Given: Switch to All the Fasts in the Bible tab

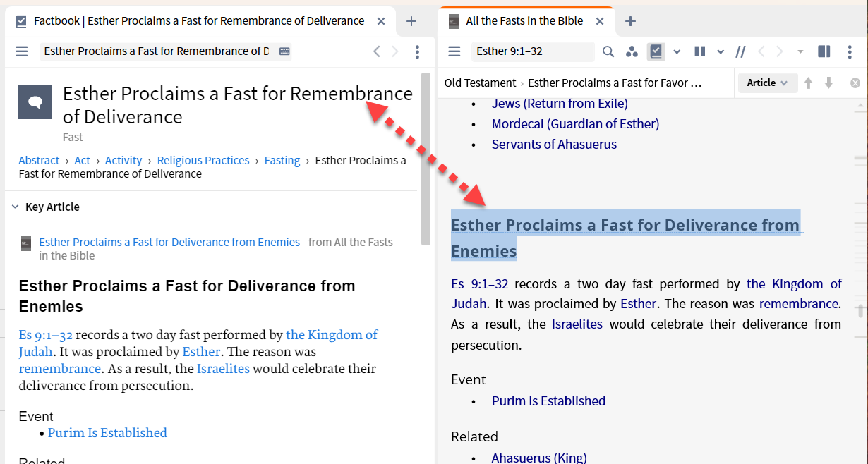Looking at the screenshot, I should click(524, 21).
